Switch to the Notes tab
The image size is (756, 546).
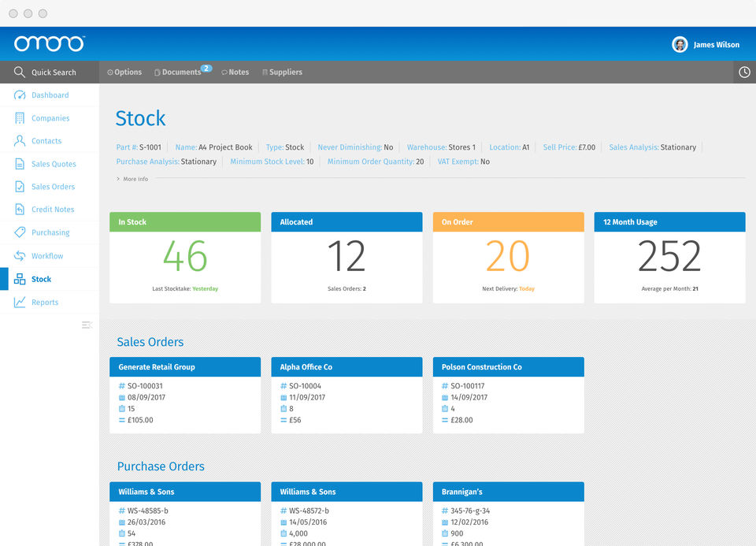tap(235, 72)
